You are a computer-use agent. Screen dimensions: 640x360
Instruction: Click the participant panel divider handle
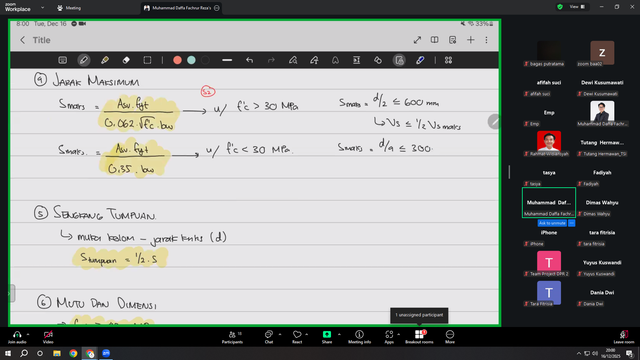tap(509, 171)
